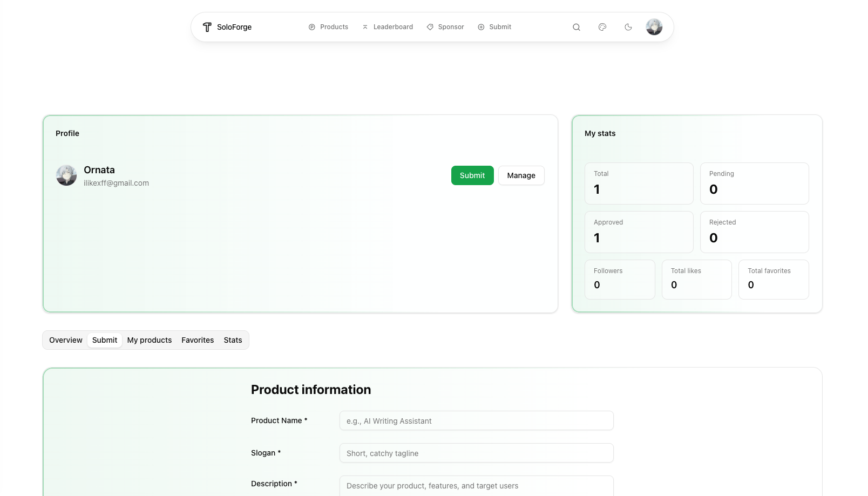
Task: Switch to the Overview tab
Action: pyautogui.click(x=65, y=340)
